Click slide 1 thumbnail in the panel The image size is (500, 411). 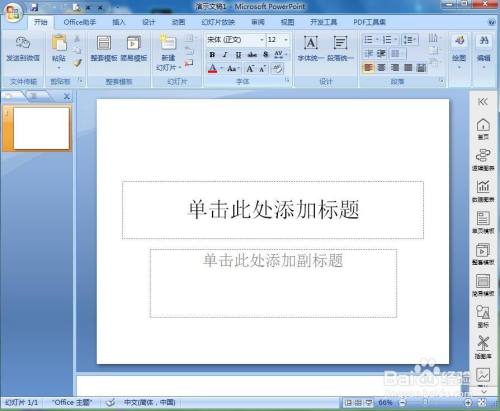[41, 128]
